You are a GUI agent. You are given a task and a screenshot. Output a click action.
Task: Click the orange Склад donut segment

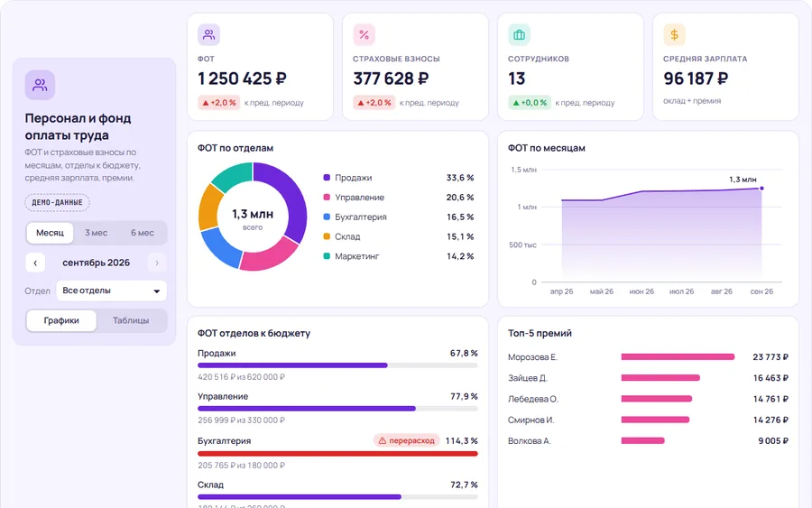pyautogui.click(x=210, y=208)
